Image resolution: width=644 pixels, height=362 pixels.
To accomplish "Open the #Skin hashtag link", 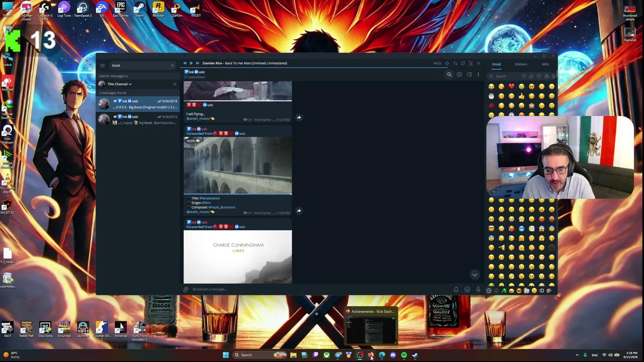I will tap(206, 203).
